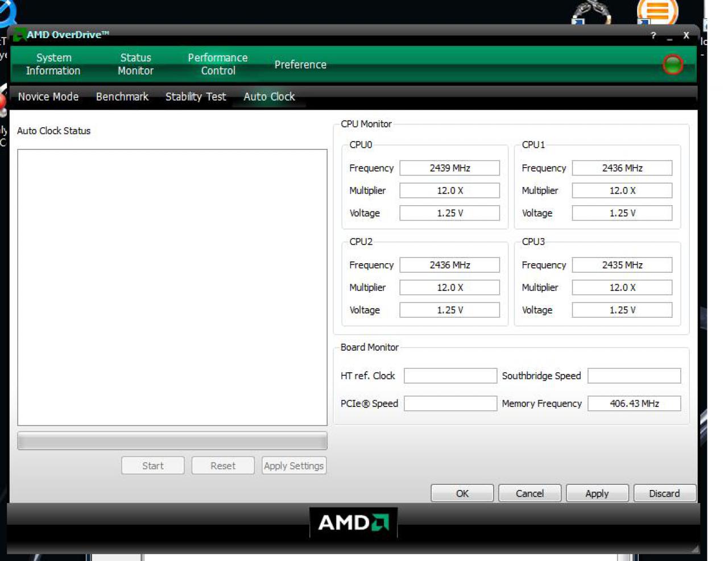The image size is (728, 561).
Task: Click the cable-shaped desktop shortcut icon
Action: click(591, 13)
